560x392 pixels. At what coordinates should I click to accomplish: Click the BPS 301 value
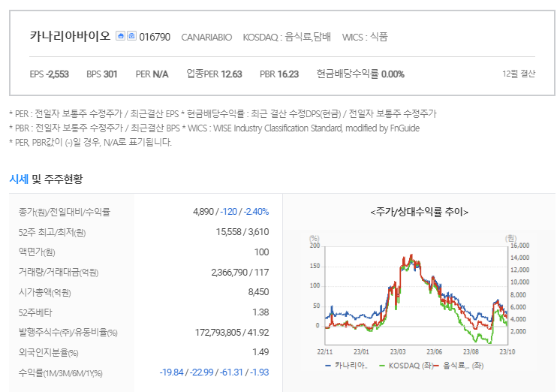102,74
